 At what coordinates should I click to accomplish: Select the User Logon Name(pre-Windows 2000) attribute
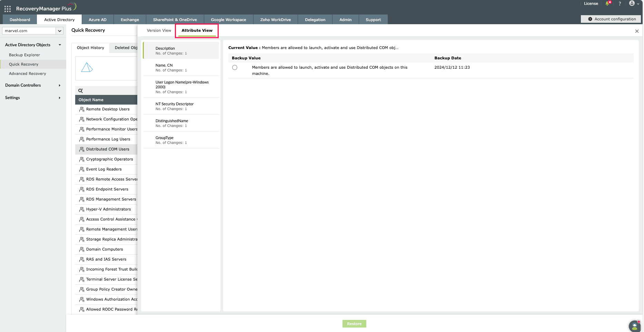(181, 87)
